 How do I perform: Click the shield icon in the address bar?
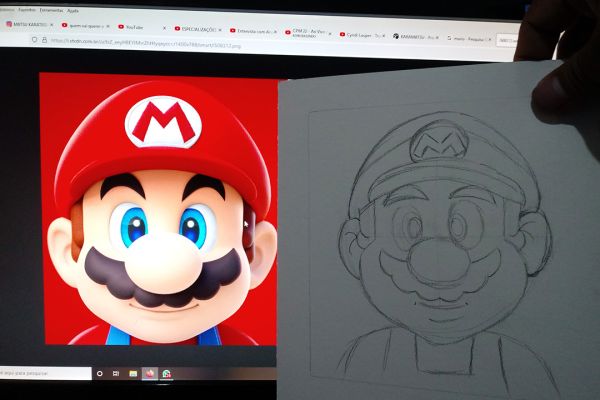(34, 39)
